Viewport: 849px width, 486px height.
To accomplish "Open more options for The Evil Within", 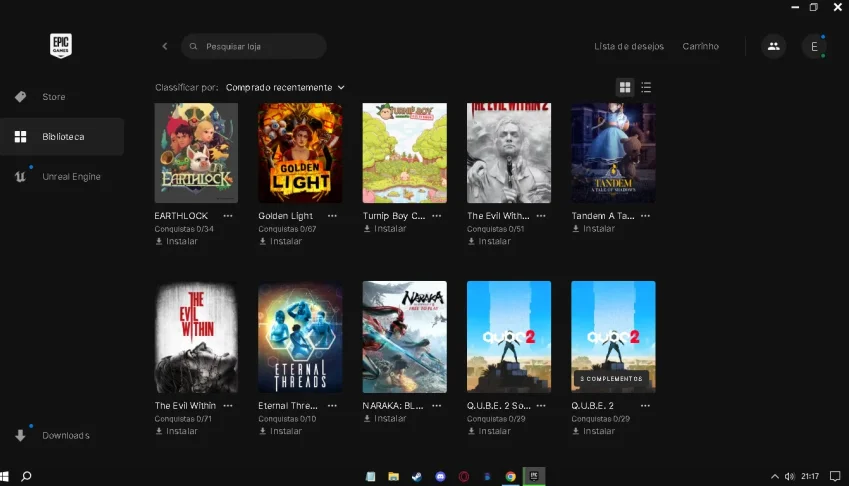I will (228, 406).
